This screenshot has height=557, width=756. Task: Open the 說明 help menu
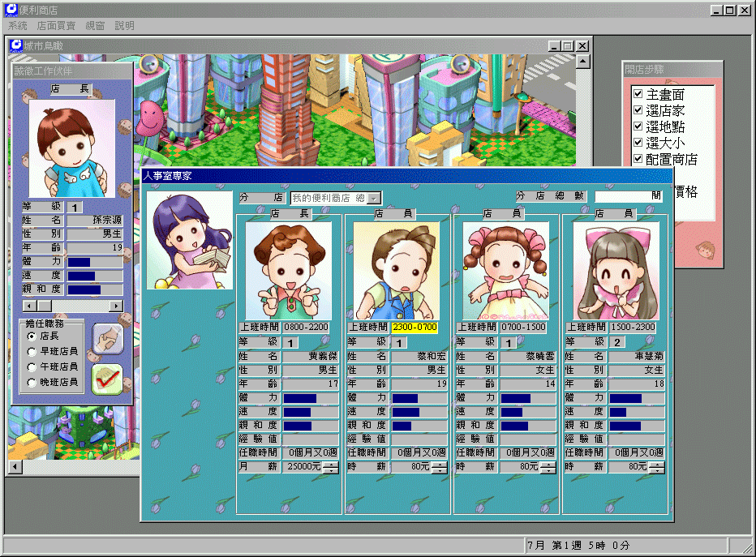tap(124, 26)
